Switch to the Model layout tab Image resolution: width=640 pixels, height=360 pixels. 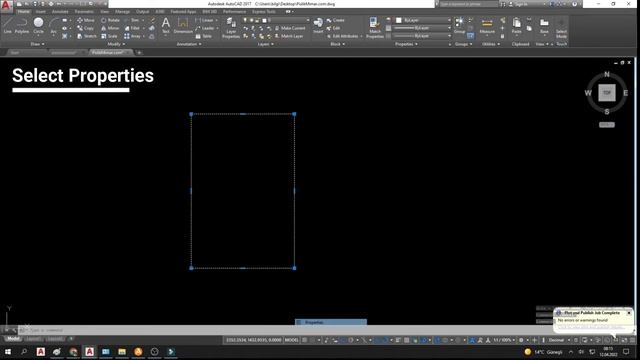[13, 339]
